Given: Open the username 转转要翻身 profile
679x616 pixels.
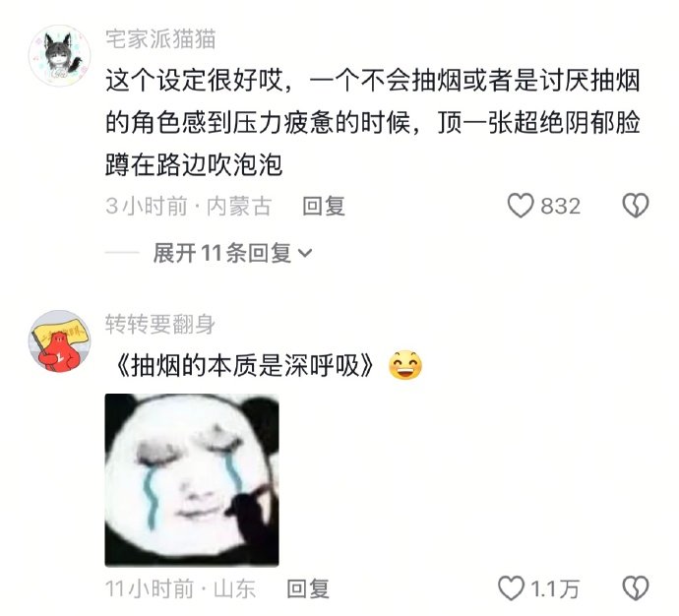Looking at the screenshot, I should pos(160,324).
